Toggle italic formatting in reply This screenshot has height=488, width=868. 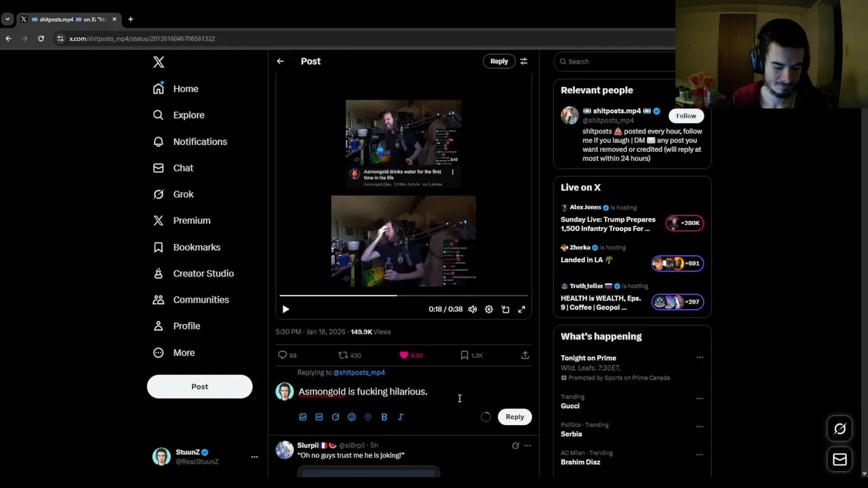point(400,417)
